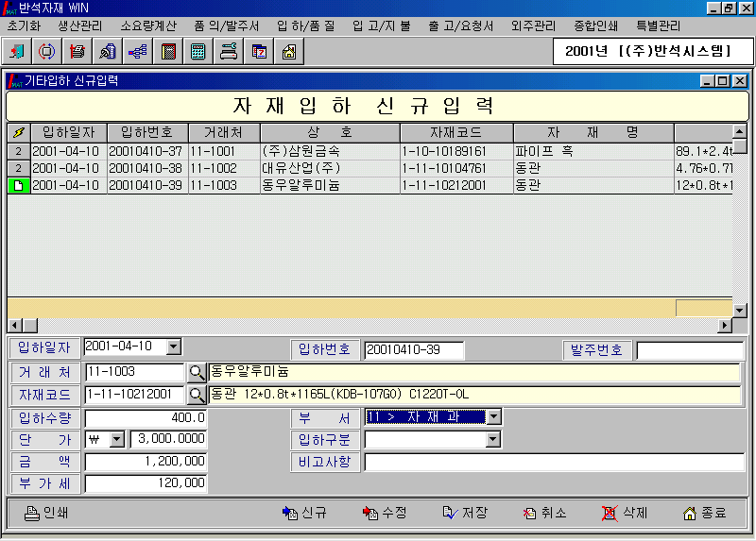This screenshot has height=541, width=756.
Task: Open the 입하구분 dropdown list
Action: click(x=493, y=439)
